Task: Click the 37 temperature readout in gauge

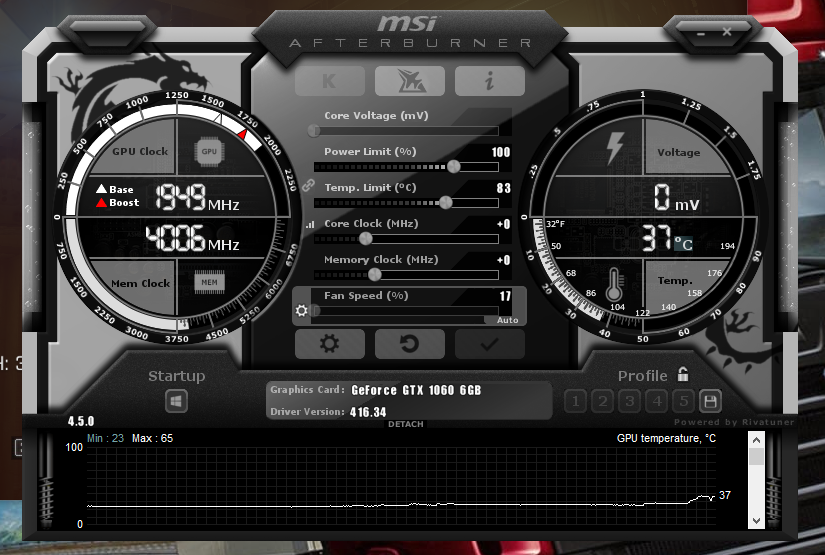Action: (x=656, y=238)
